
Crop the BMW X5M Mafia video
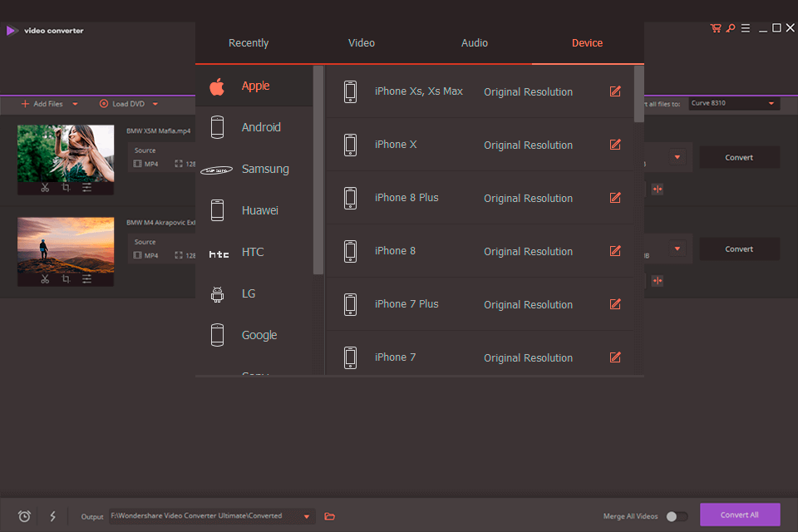click(x=66, y=188)
